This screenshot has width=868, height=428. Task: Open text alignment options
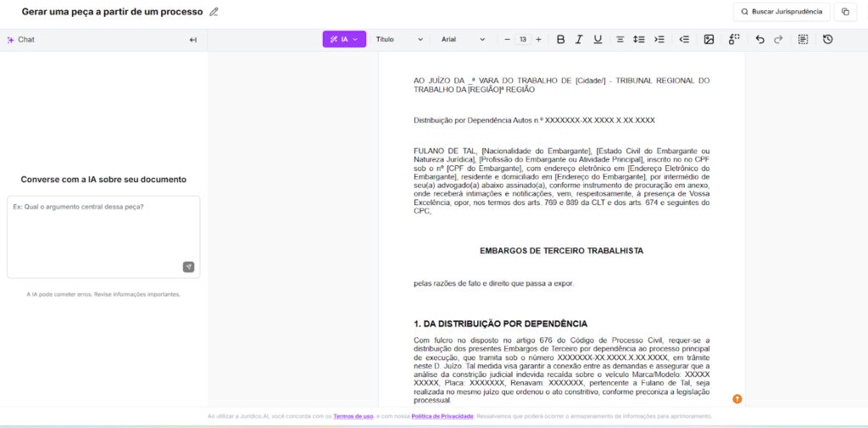pyautogui.click(x=620, y=39)
